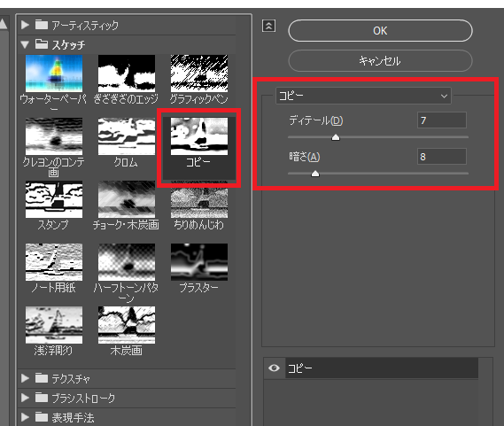
Task: Open the コピー filter dropdown list
Action: pos(363,96)
